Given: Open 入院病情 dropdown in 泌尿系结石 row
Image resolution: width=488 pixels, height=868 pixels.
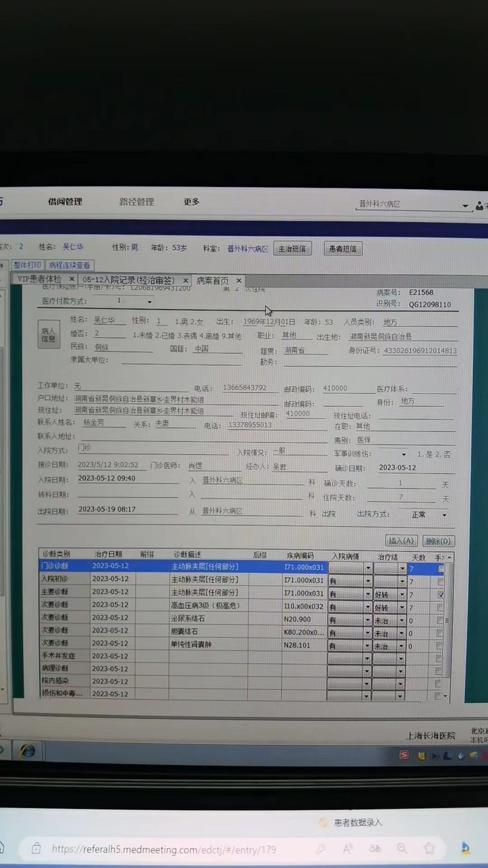Looking at the screenshot, I should click(x=367, y=620).
